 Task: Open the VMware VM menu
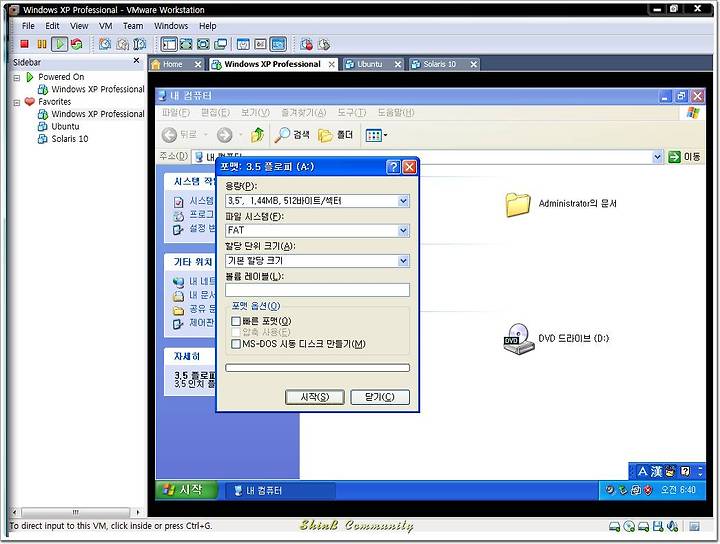(106, 26)
